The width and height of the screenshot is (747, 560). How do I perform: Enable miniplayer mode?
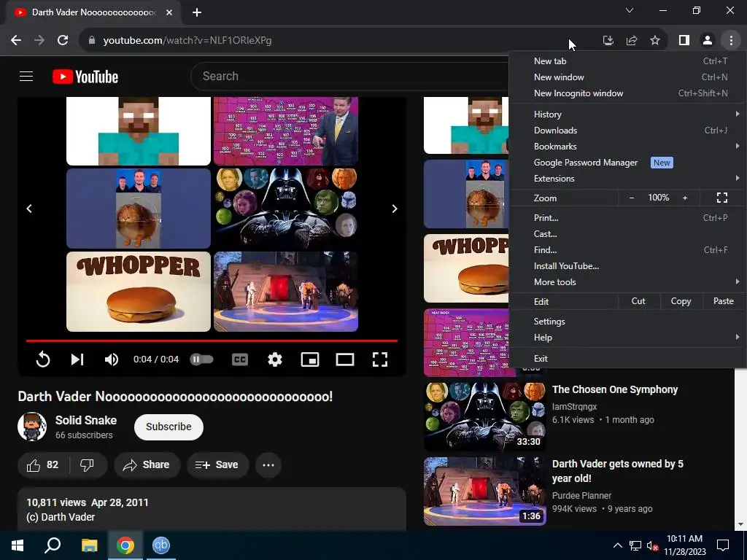(310, 359)
